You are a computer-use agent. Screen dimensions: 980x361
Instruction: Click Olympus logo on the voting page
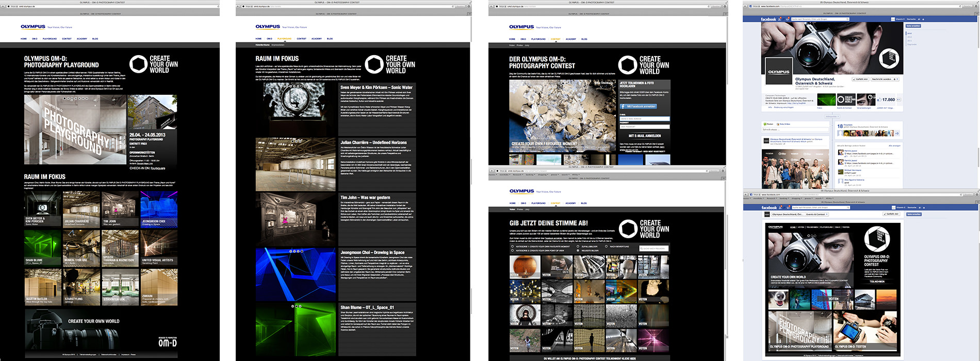coord(521,191)
